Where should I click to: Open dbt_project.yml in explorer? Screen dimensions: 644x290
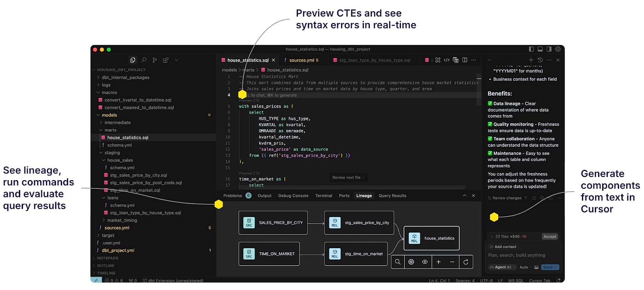click(118, 250)
